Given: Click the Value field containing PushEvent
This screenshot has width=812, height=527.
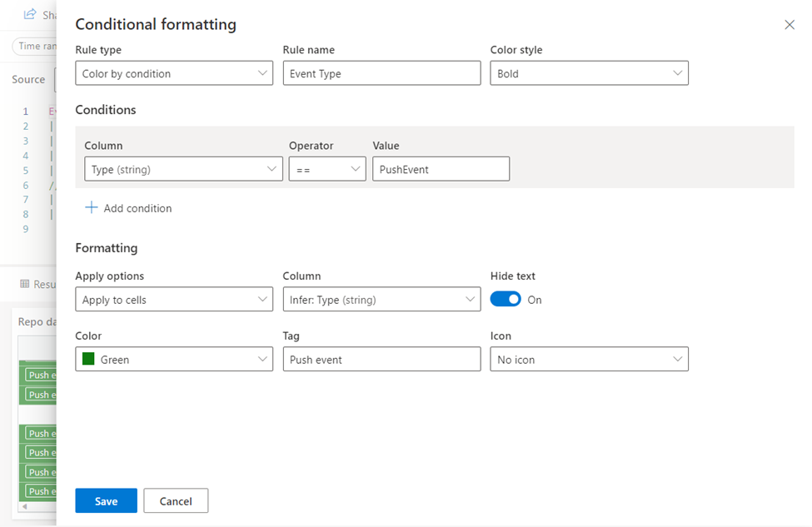Looking at the screenshot, I should click(x=441, y=169).
